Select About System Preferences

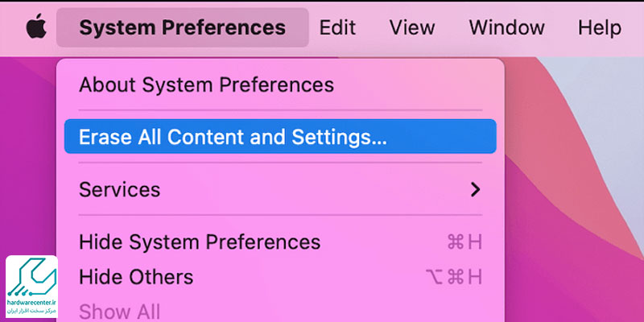(x=206, y=85)
